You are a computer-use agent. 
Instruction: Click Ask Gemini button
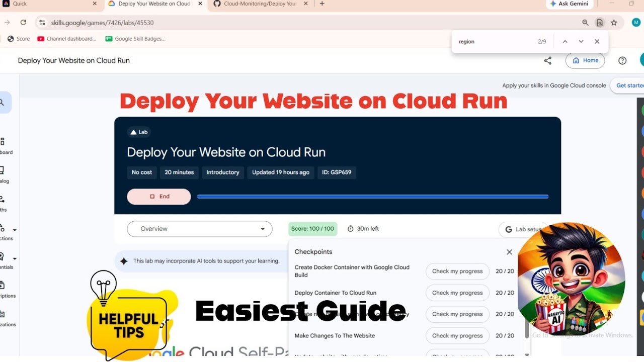point(570,4)
